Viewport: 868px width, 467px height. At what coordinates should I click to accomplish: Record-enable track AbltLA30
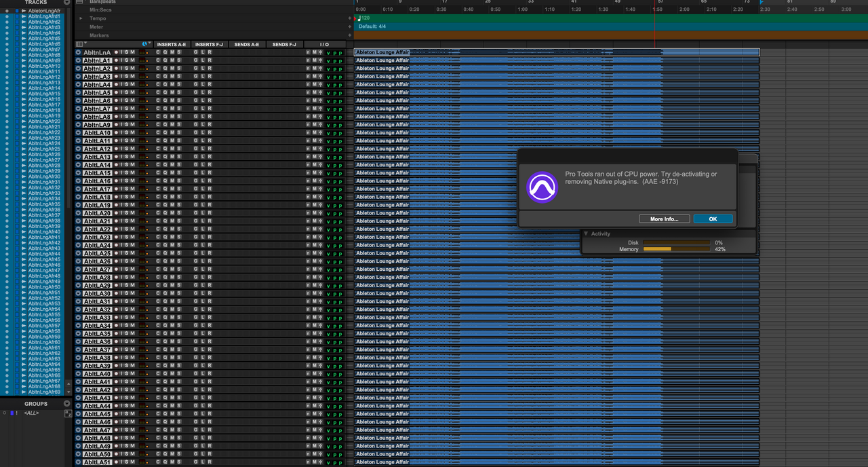coord(116,294)
